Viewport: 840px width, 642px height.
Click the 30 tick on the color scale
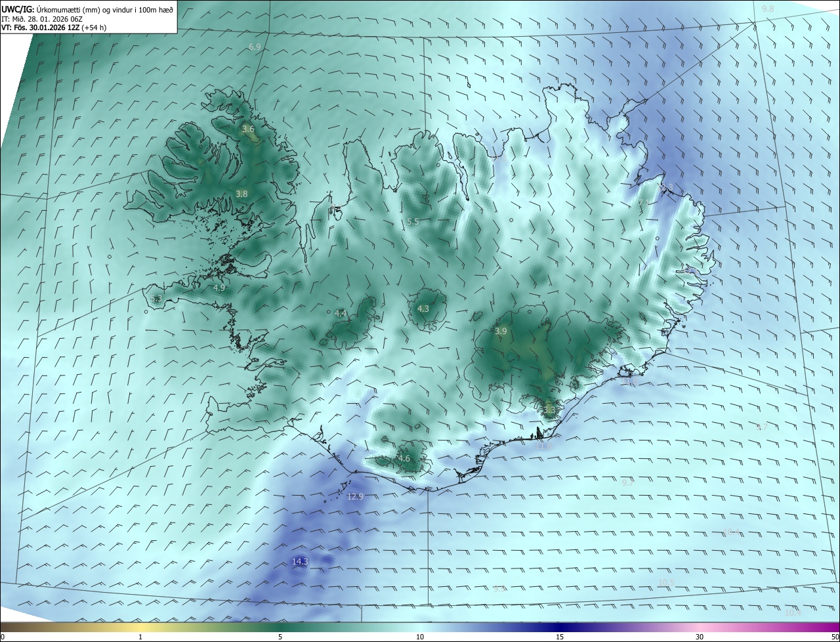click(700, 637)
